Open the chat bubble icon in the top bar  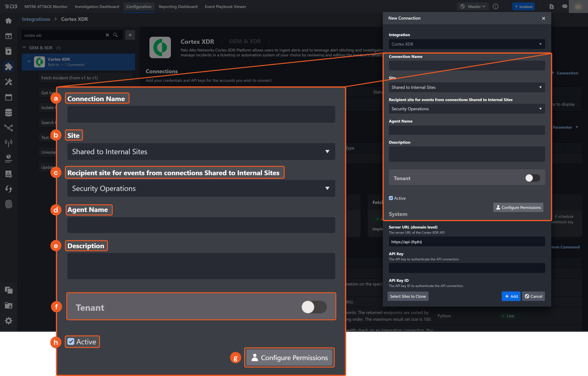pyautogui.click(x=565, y=7)
